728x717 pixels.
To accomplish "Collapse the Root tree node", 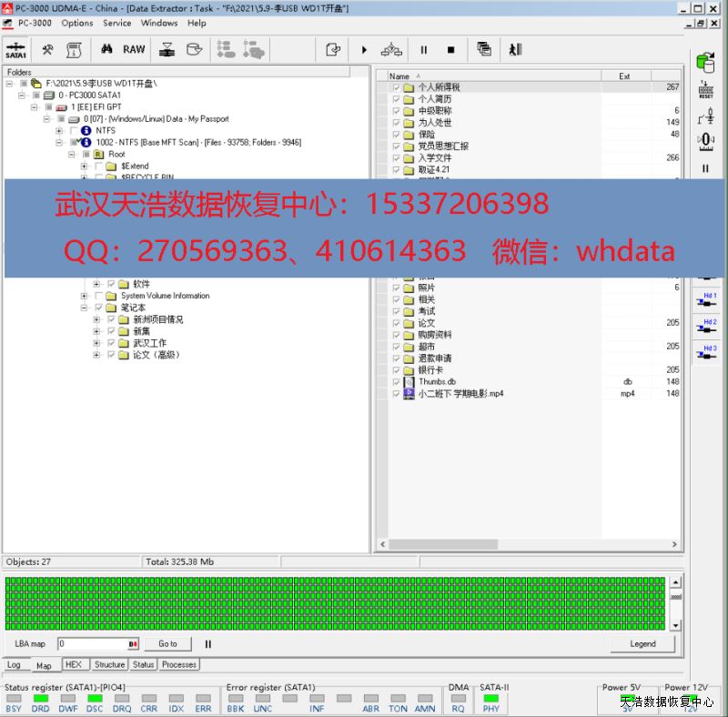I will 72,154.
